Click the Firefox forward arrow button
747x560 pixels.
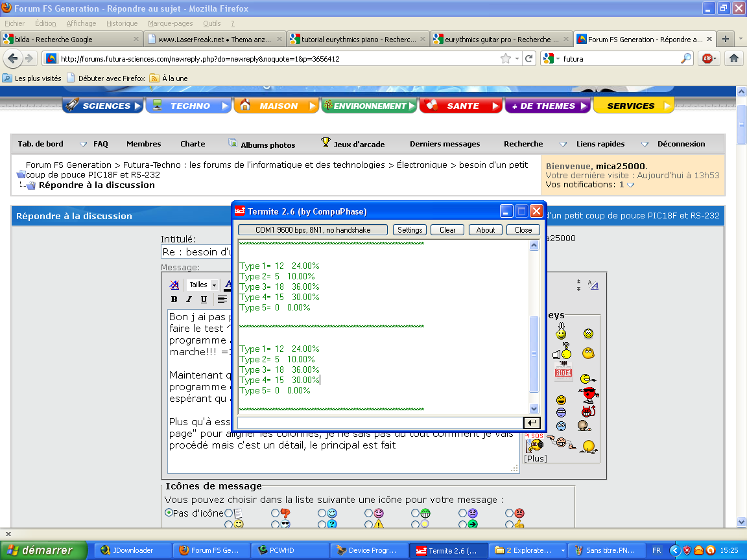tap(29, 58)
